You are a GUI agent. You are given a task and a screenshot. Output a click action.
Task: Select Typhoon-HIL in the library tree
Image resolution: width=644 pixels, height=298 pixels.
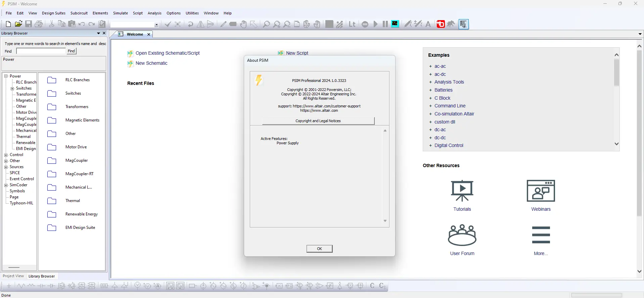(x=21, y=203)
